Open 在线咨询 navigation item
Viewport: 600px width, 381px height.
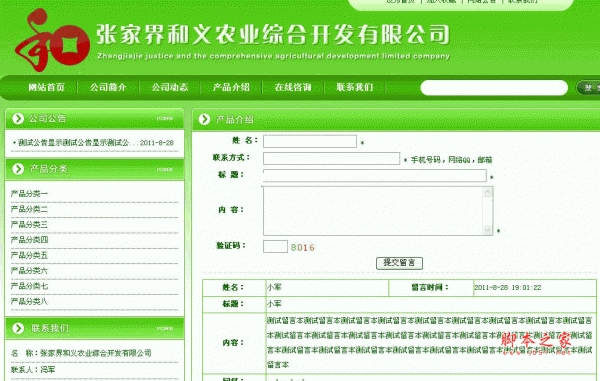293,87
